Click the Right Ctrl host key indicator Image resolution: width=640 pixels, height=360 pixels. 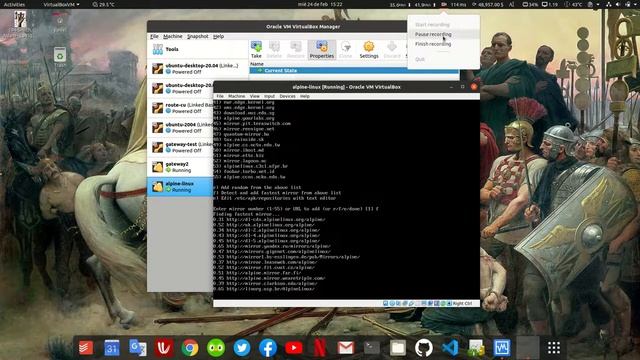[462, 304]
